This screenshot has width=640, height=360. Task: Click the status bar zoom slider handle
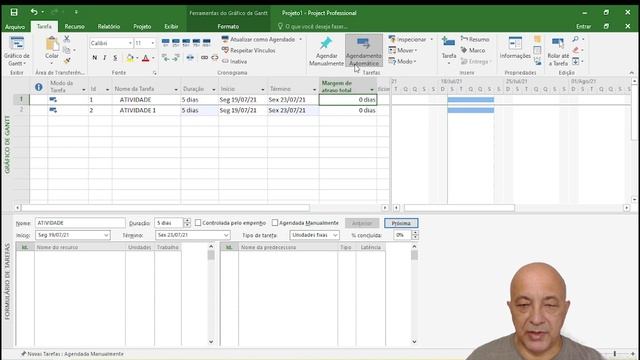coord(615,354)
